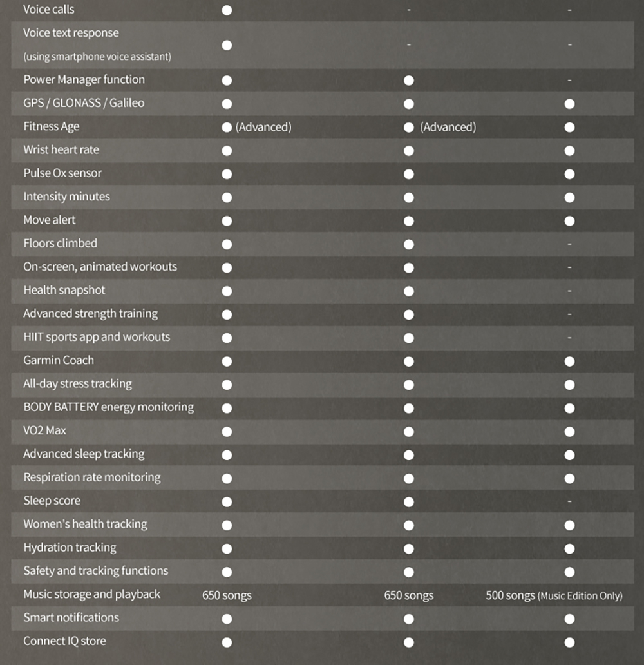
Task: Click the 'HIIT sports app and workouts' label
Action: click(x=97, y=337)
